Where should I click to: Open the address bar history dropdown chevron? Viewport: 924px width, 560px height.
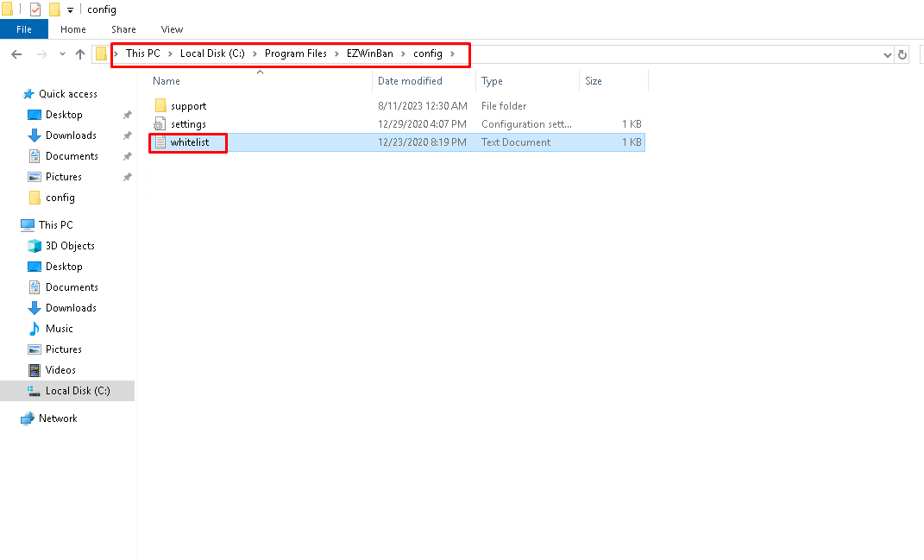(x=887, y=53)
